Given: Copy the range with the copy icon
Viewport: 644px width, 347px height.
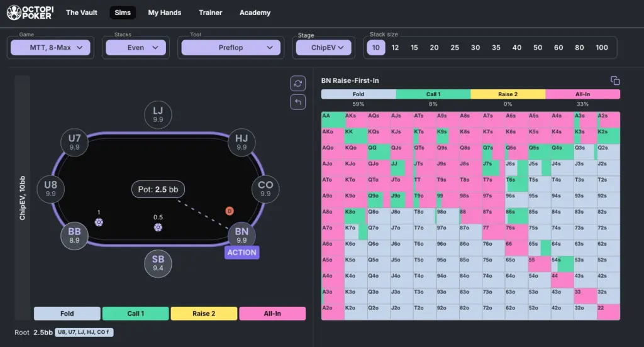Looking at the screenshot, I should (x=615, y=80).
